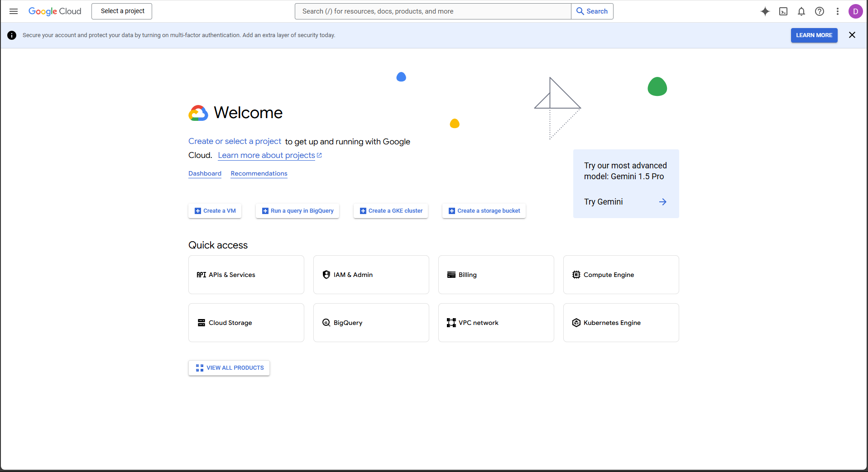The width and height of the screenshot is (868, 472).
Task: Open Compute Engine quick access card
Action: click(x=621, y=275)
